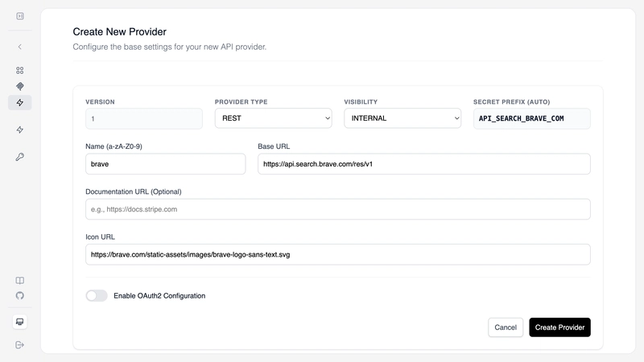Image resolution: width=644 pixels, height=362 pixels.
Task: Focus the Base URL input field
Action: (423, 164)
